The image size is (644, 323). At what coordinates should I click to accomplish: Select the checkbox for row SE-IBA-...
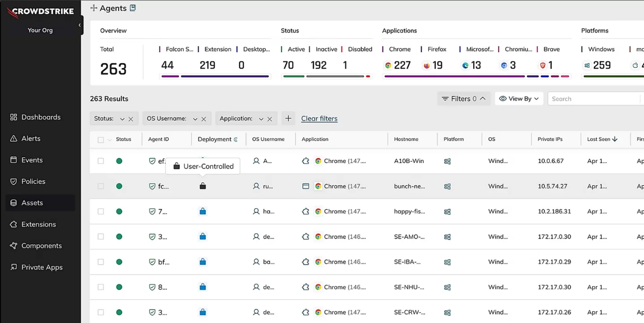click(x=101, y=262)
